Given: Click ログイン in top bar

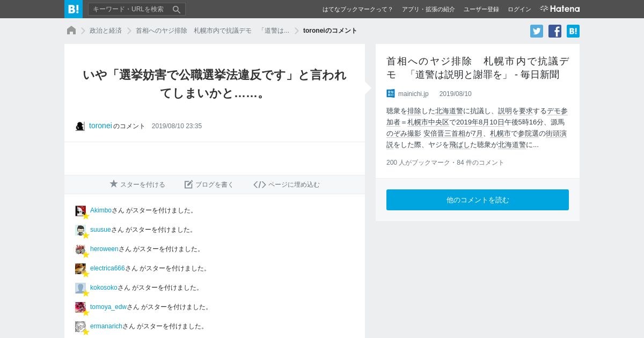Looking at the screenshot, I should (519, 9).
